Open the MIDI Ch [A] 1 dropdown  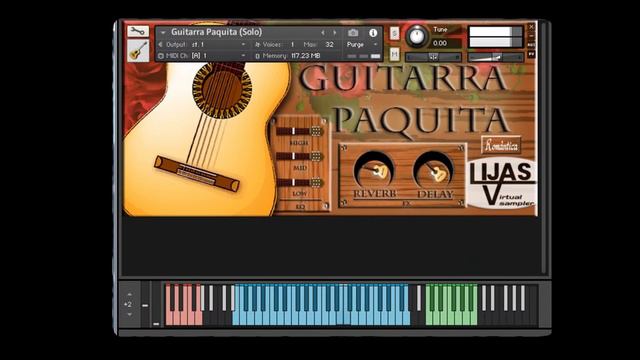(x=218, y=56)
